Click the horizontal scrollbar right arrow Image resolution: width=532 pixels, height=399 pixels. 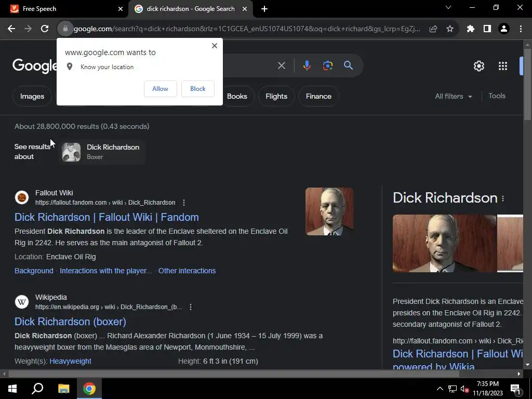[519, 374]
